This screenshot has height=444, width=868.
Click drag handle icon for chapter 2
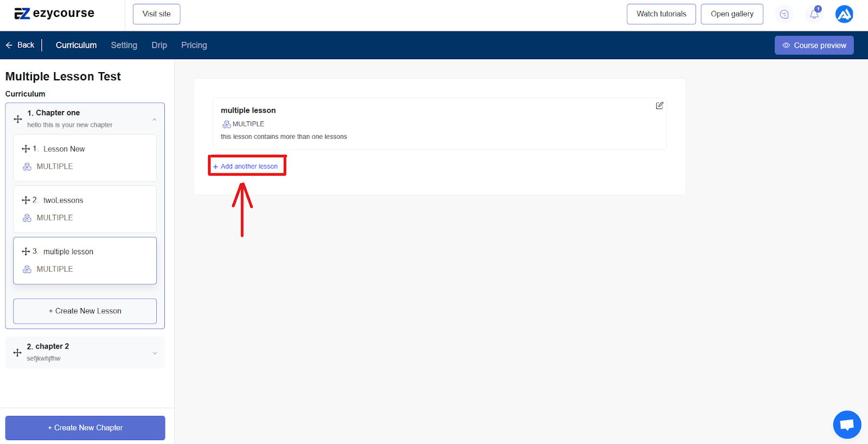click(x=17, y=352)
